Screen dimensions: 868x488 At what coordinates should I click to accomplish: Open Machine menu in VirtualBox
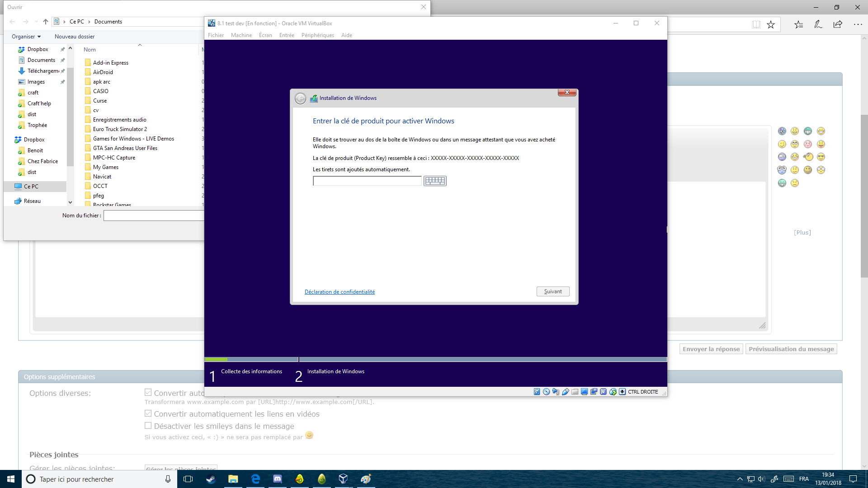tap(241, 35)
